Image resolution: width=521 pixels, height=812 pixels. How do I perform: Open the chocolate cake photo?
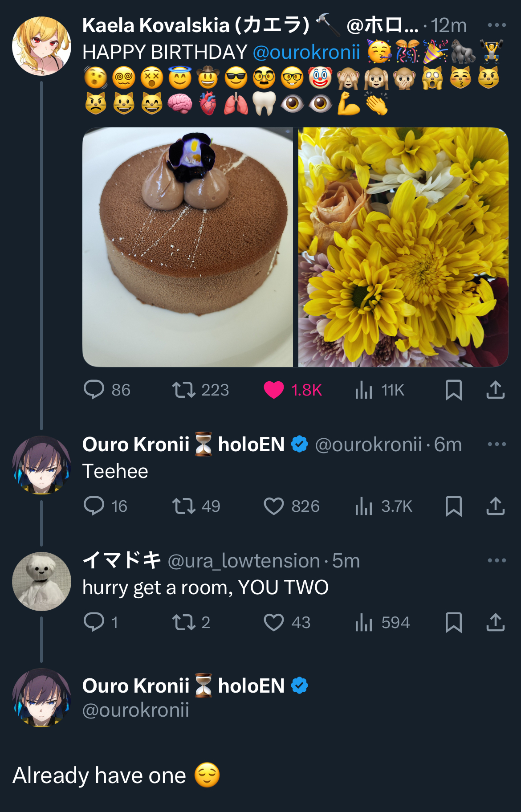tap(187, 247)
